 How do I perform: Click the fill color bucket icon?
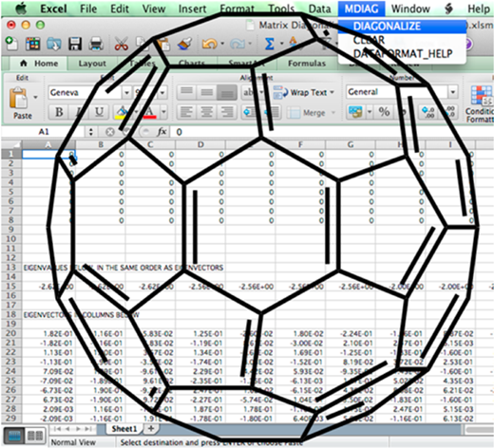pyautogui.click(x=122, y=112)
